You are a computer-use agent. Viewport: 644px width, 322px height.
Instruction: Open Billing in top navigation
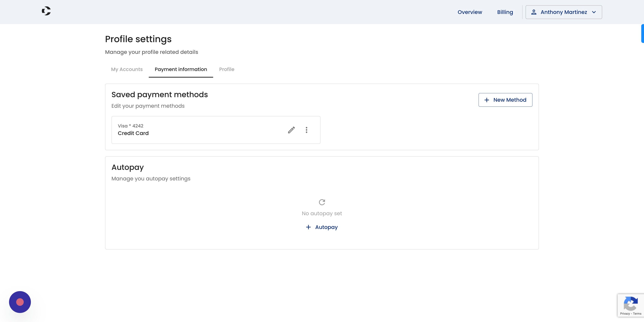pos(505,12)
